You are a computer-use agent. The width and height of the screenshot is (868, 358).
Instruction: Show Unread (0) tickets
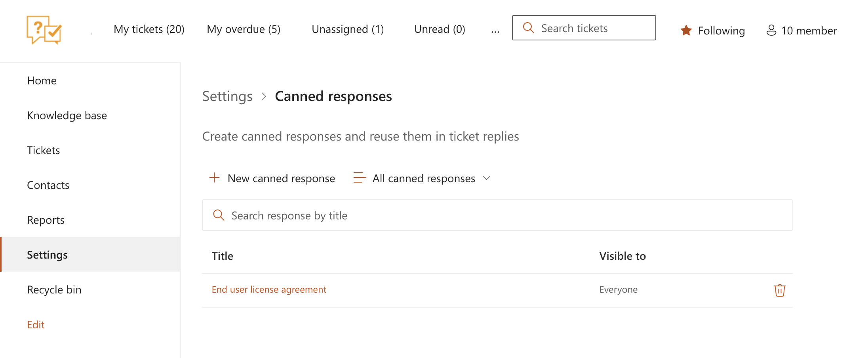440,29
